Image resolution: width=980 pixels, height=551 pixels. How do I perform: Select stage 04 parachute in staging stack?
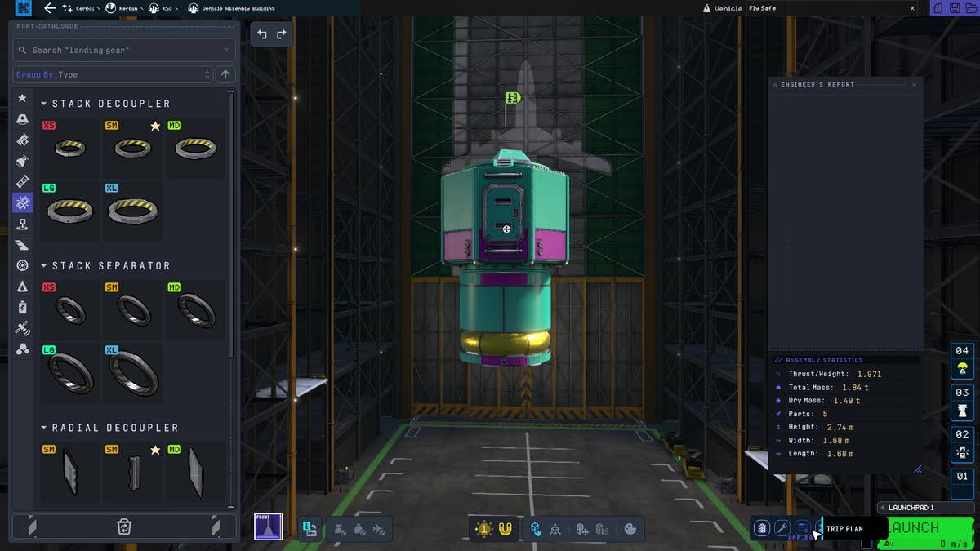click(962, 361)
